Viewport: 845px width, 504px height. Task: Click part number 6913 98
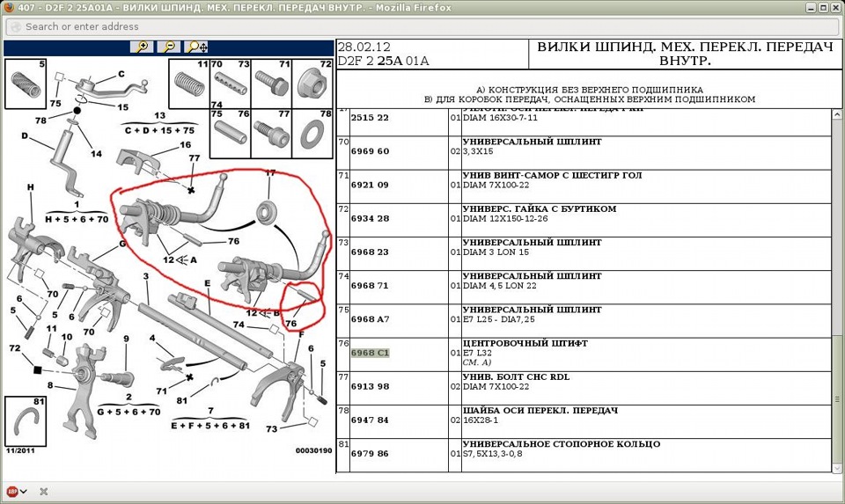tap(370, 387)
